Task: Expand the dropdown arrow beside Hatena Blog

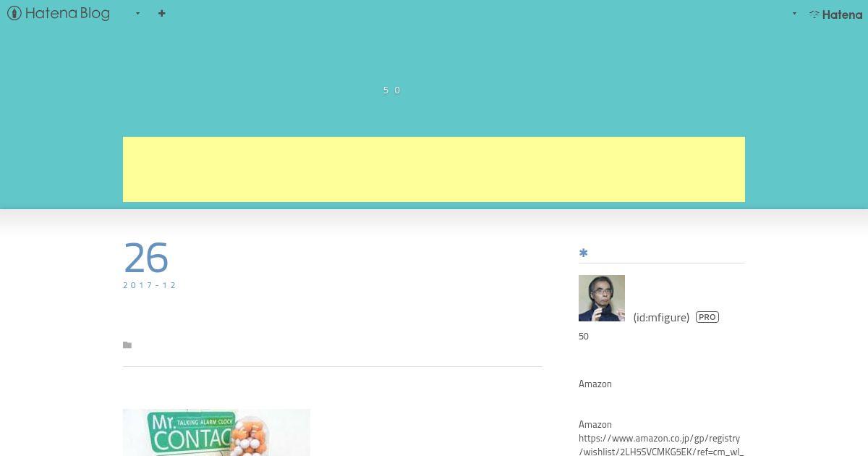Action: pos(137,13)
